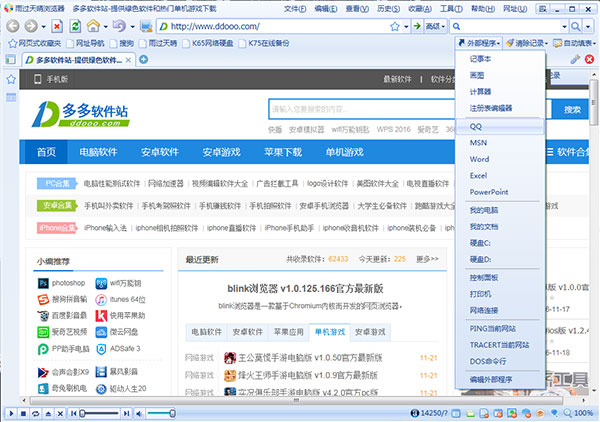The height and width of the screenshot is (422, 600).
Task: Click the green Go arrow button
Action: (x=417, y=26)
